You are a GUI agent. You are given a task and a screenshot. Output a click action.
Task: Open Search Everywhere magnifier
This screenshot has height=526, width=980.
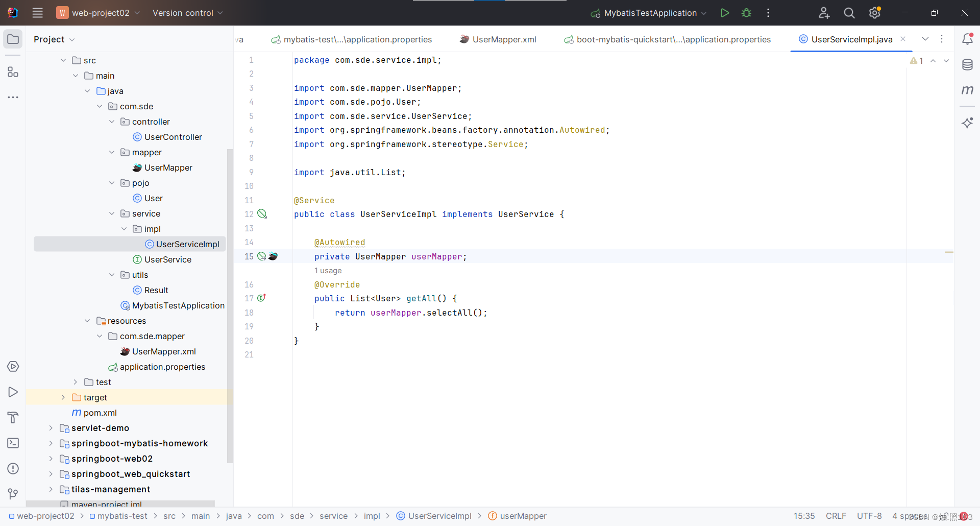[849, 13]
